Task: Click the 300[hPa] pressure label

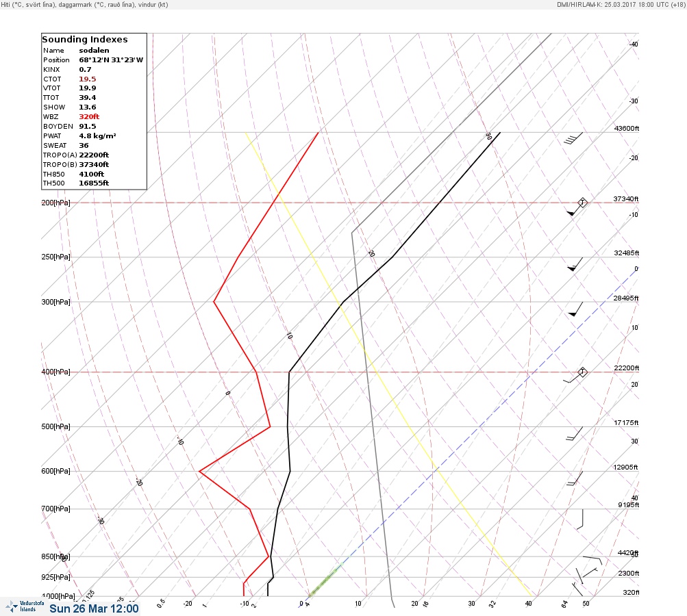Action: point(55,302)
